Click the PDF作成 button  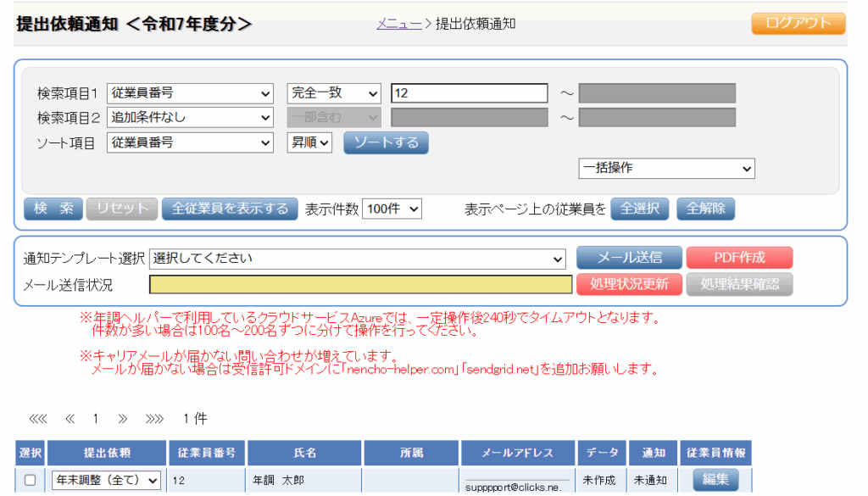[739, 258]
